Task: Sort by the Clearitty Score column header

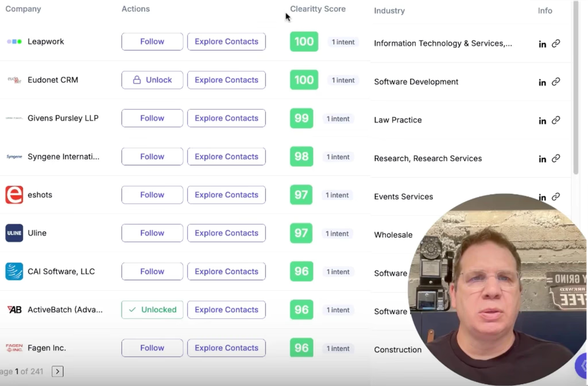Action: (318, 9)
